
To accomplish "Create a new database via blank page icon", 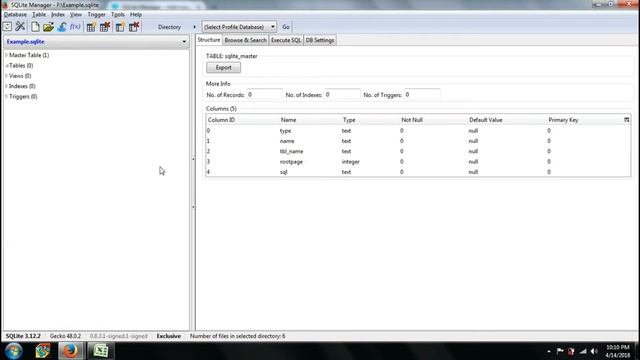I will click(35, 27).
